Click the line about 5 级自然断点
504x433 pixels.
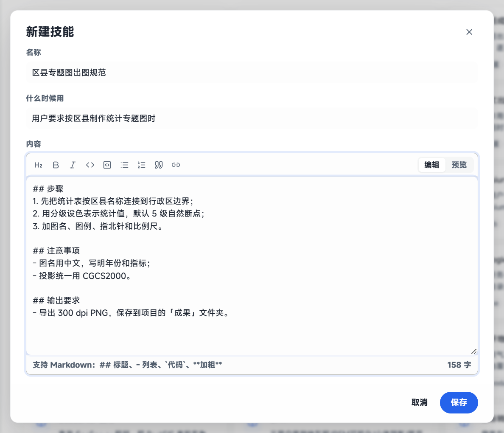tap(119, 214)
